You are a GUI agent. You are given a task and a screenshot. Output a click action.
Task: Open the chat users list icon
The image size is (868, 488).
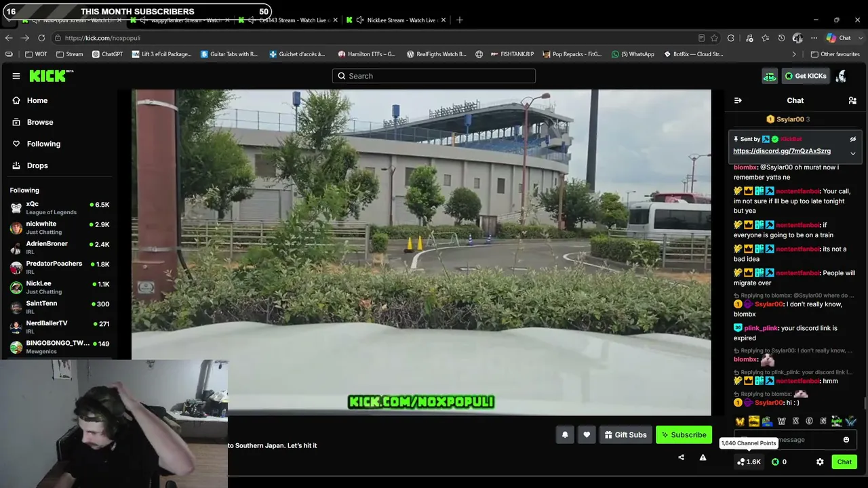coord(852,100)
